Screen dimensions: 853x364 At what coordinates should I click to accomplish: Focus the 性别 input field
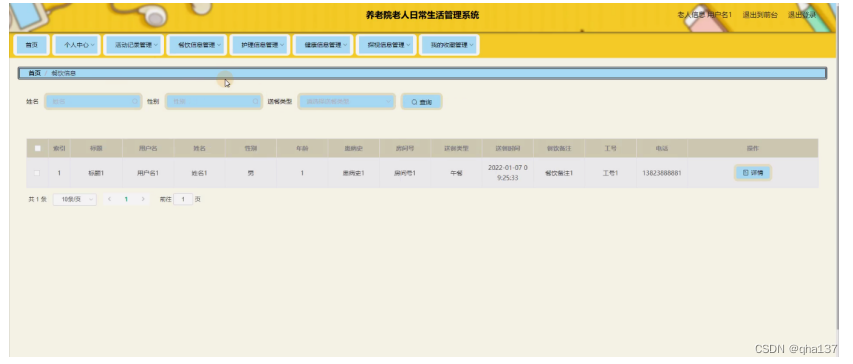coord(214,102)
